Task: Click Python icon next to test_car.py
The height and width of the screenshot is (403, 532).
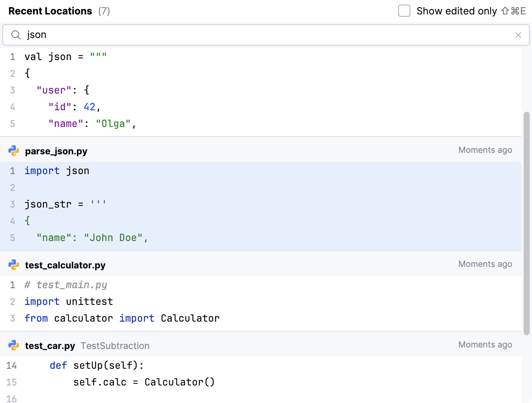Action: coord(14,346)
